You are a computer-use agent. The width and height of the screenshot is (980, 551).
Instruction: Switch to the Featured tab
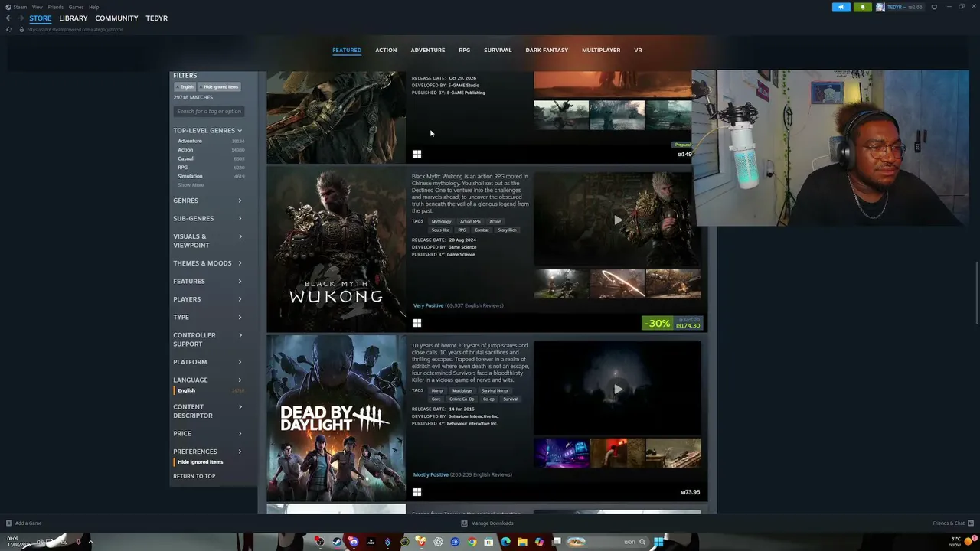(347, 51)
